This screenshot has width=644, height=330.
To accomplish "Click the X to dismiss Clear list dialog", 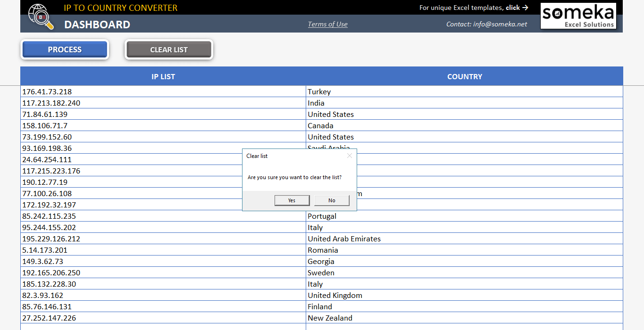I will point(350,156).
